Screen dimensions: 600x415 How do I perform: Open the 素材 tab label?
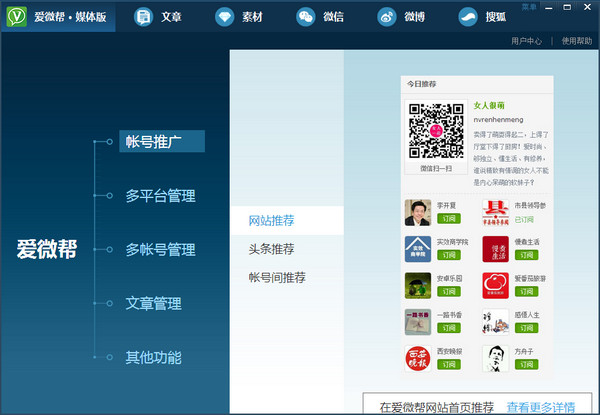(x=252, y=17)
